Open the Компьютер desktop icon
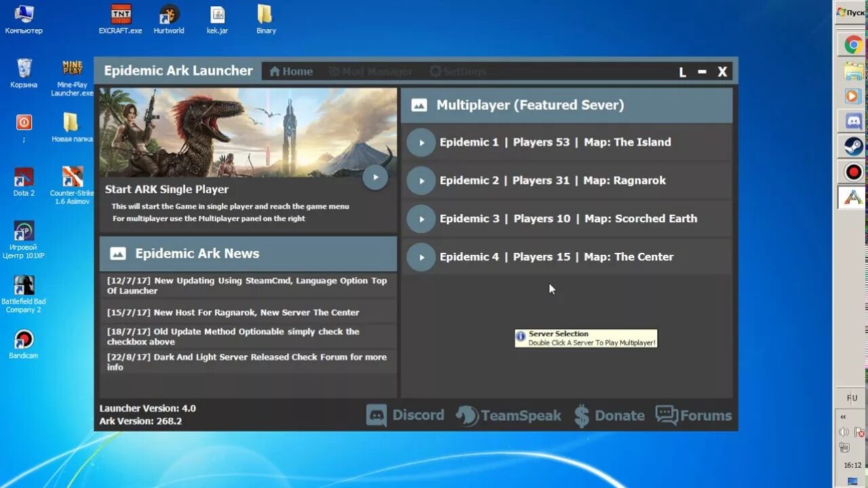Image resolution: width=868 pixels, height=488 pixels. pyautogui.click(x=24, y=19)
